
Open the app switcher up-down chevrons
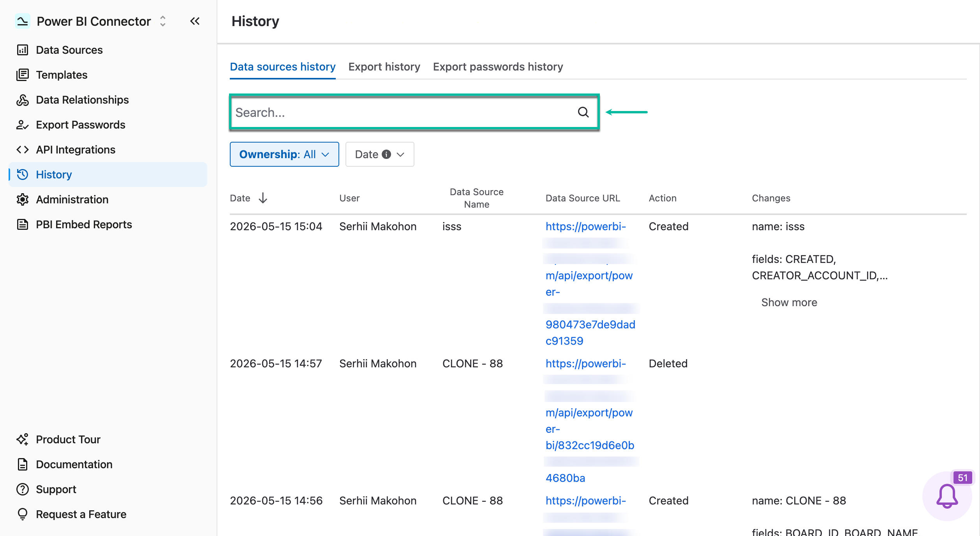pos(163,21)
